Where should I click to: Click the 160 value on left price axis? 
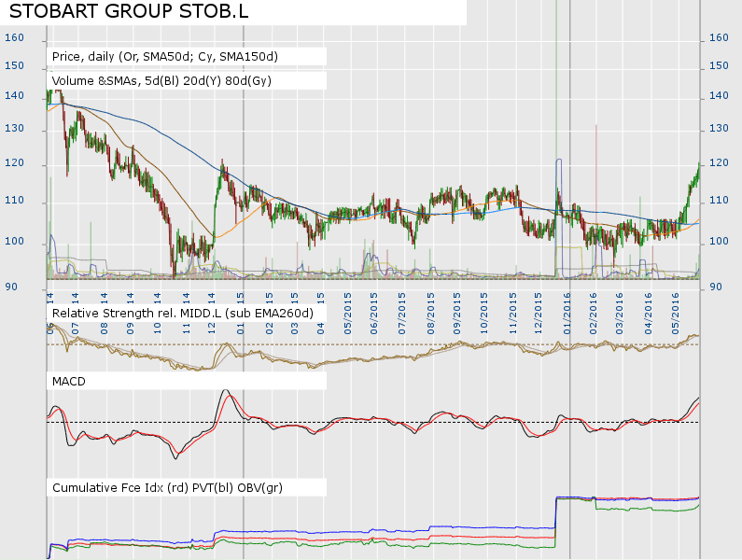tap(14, 37)
